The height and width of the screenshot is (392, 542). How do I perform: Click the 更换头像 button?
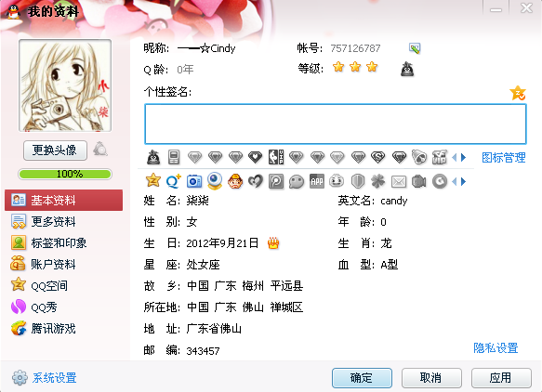point(55,150)
